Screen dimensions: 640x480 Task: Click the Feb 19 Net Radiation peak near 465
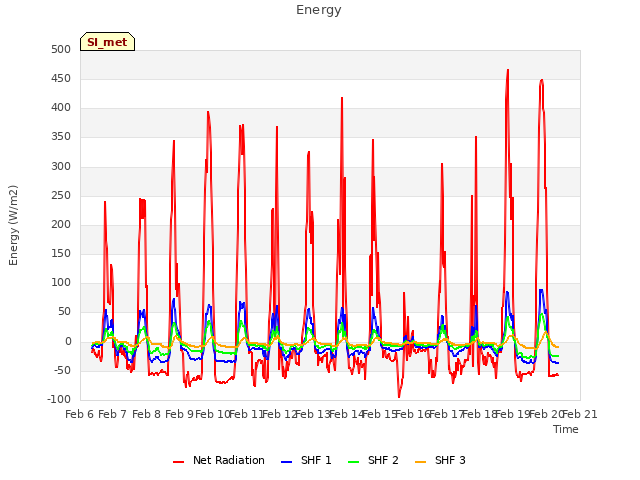[508, 70]
